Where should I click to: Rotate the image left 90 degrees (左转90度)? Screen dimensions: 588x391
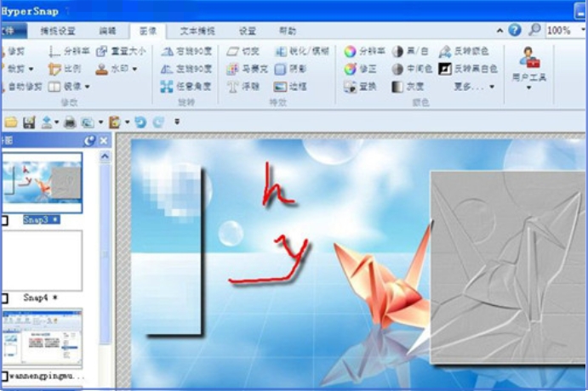(x=186, y=69)
